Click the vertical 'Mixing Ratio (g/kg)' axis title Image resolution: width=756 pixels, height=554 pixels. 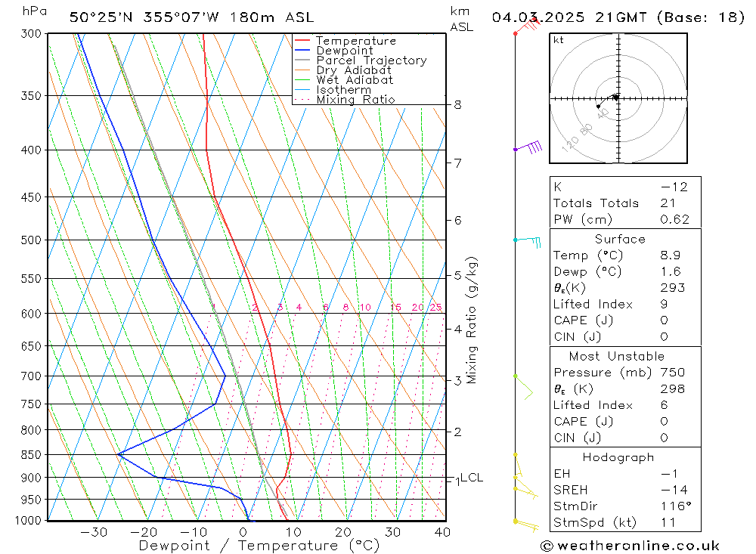(471, 320)
